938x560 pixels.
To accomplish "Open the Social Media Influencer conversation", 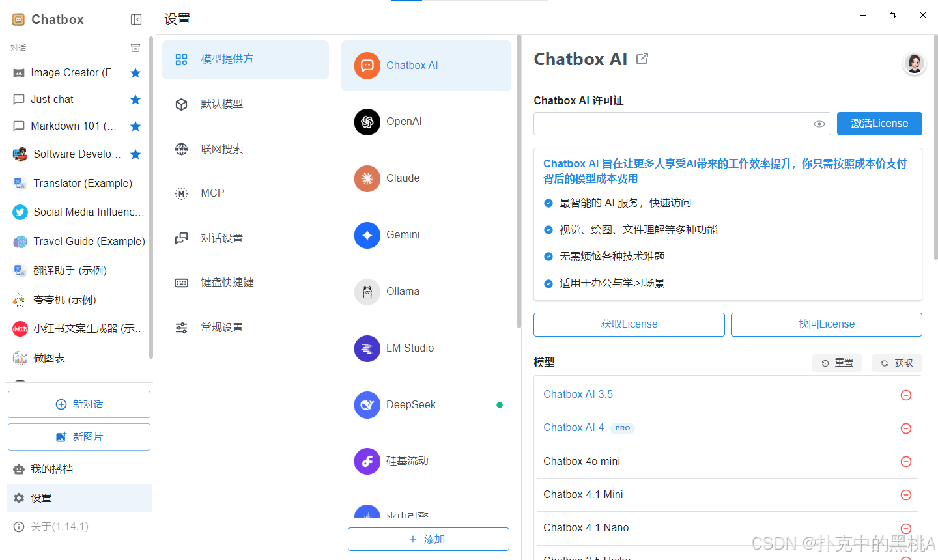I will pyautogui.click(x=78, y=212).
